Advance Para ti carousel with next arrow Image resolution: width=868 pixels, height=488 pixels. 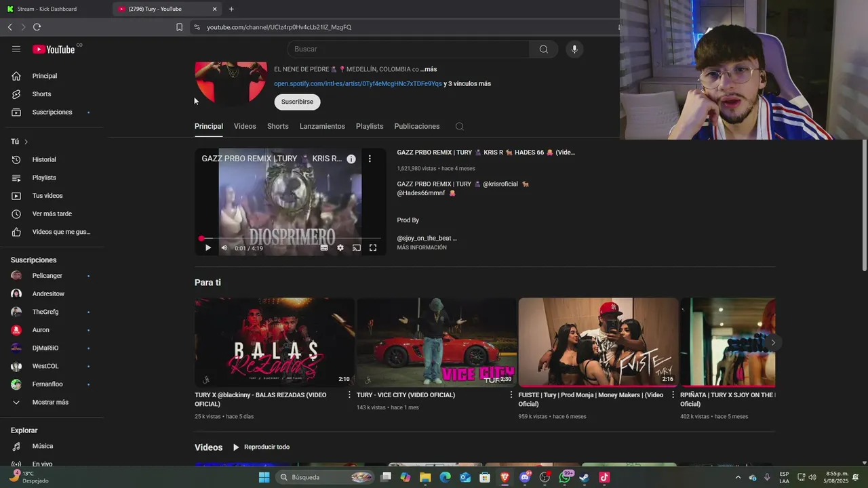coord(772,342)
